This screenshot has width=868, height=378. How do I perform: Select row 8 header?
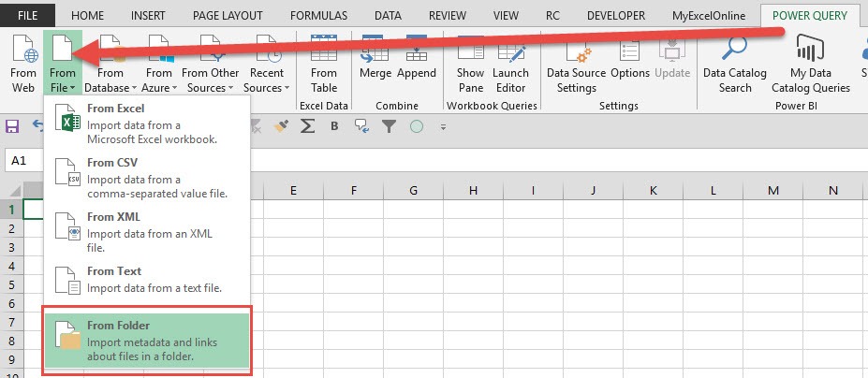click(11, 341)
